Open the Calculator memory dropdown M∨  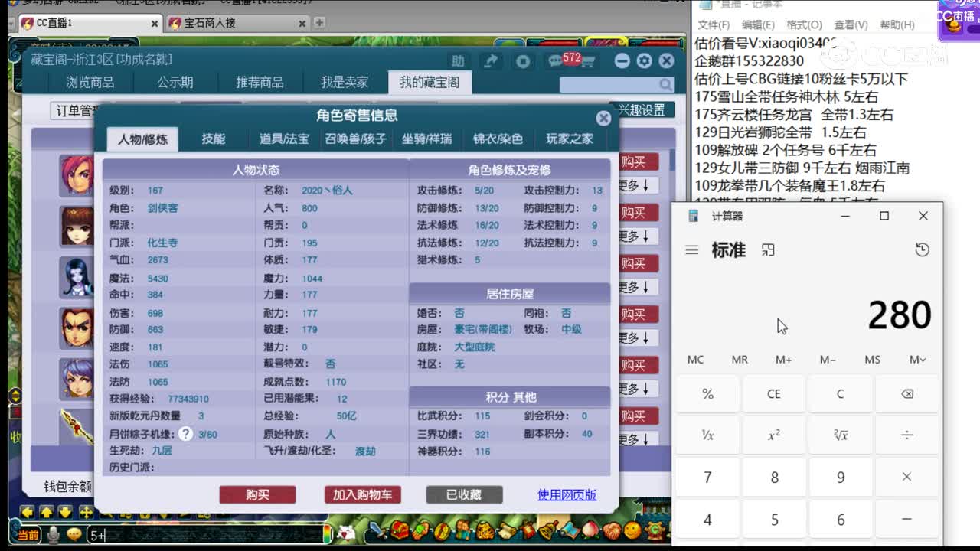coord(918,359)
